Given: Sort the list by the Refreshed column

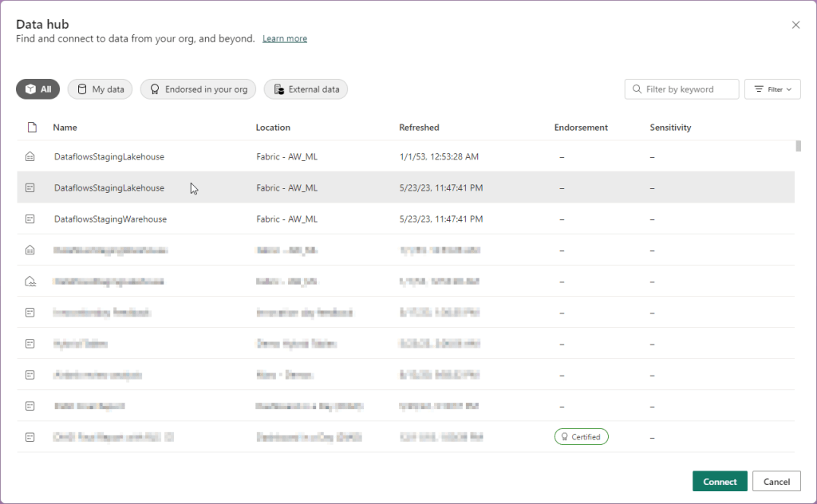Looking at the screenshot, I should 419,128.
